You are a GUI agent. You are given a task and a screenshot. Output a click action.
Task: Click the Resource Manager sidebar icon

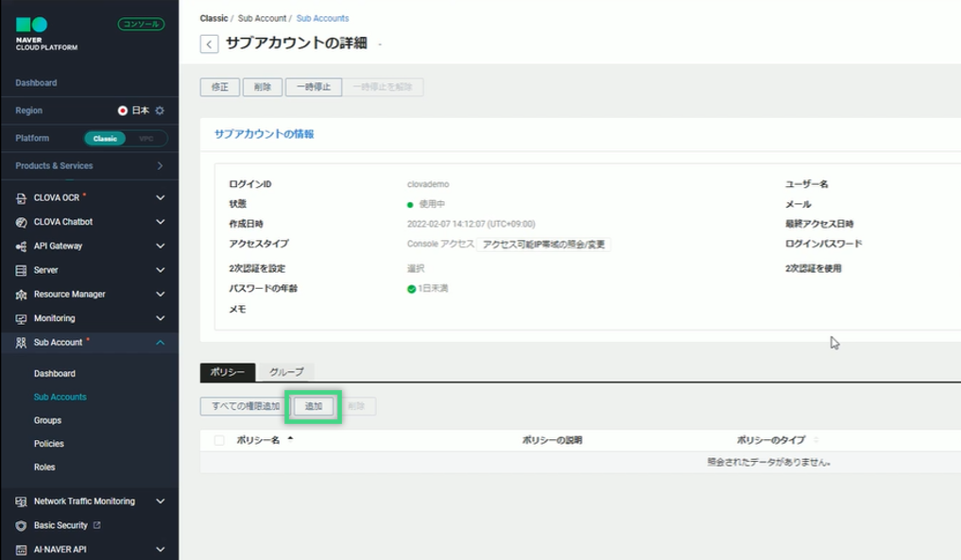[x=22, y=295]
